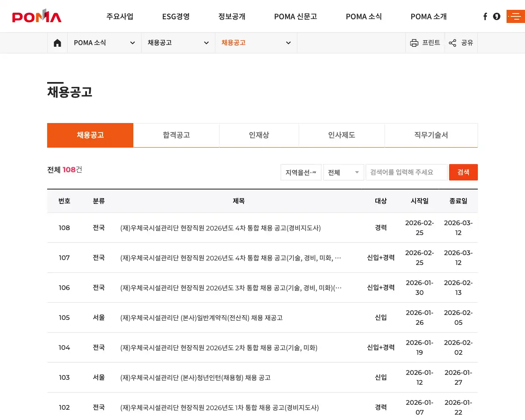This screenshot has height=420, width=525.
Task: Open the blog icon beside Facebook
Action: [x=497, y=16]
